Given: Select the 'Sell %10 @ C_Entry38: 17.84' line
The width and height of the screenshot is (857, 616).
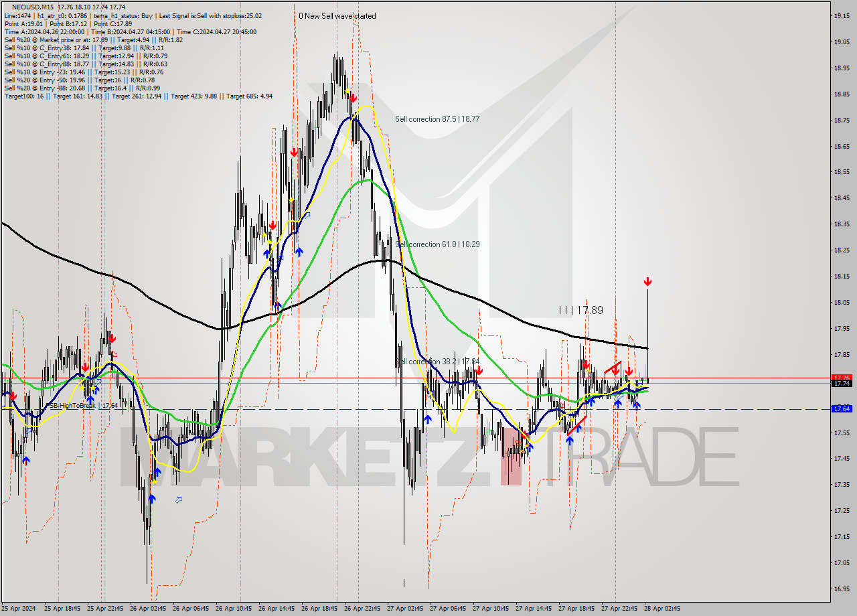Looking at the screenshot, I should [x=84, y=48].
